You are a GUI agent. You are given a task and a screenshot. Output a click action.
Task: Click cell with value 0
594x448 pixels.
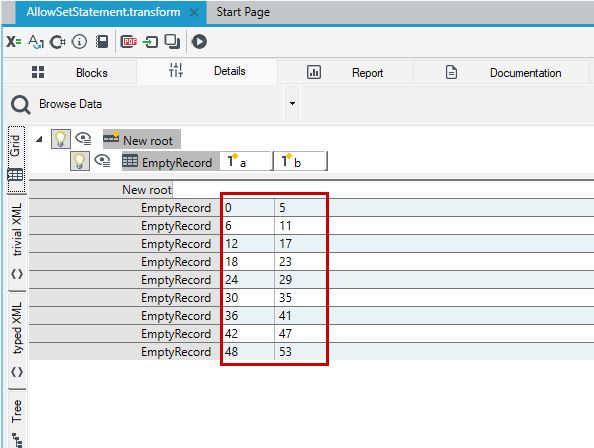coord(248,208)
